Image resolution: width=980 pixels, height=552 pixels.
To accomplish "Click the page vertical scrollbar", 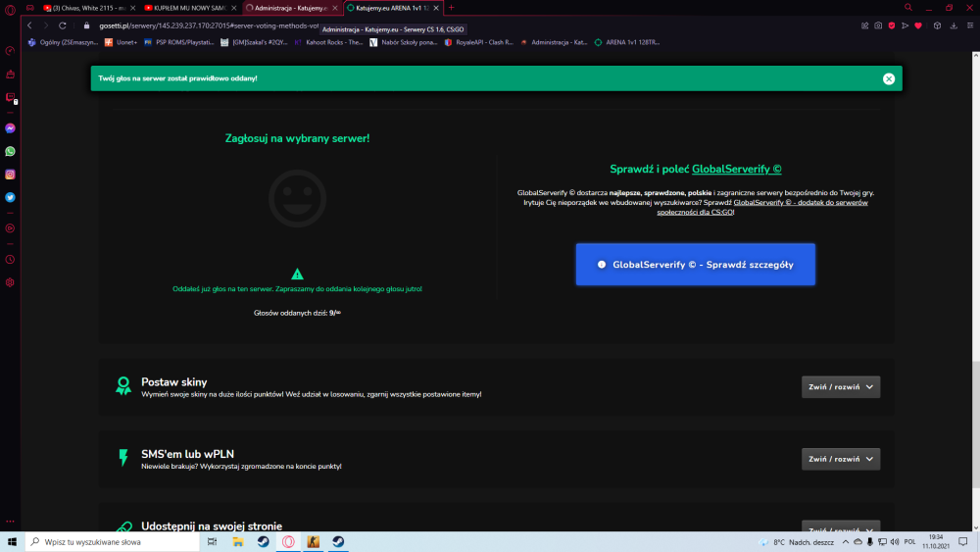I will [976, 426].
